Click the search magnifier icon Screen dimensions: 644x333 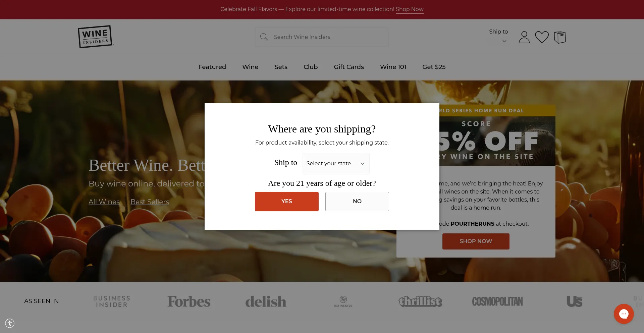(x=264, y=37)
